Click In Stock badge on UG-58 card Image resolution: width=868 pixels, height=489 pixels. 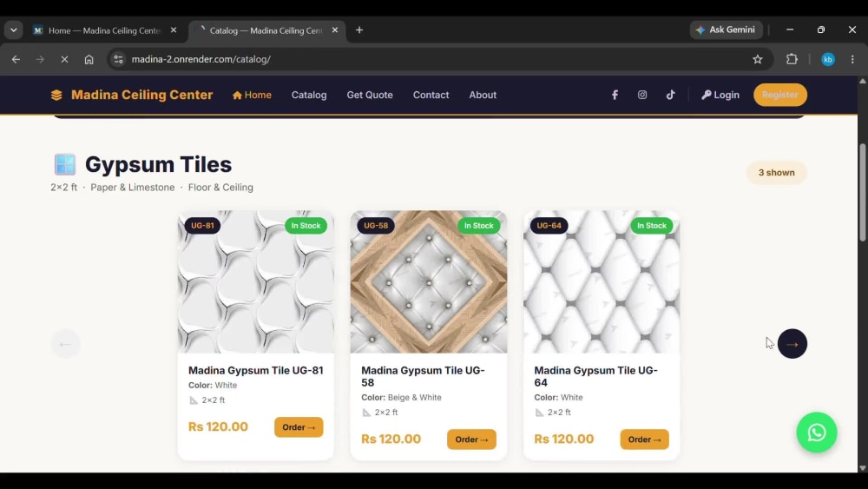pyautogui.click(x=478, y=226)
